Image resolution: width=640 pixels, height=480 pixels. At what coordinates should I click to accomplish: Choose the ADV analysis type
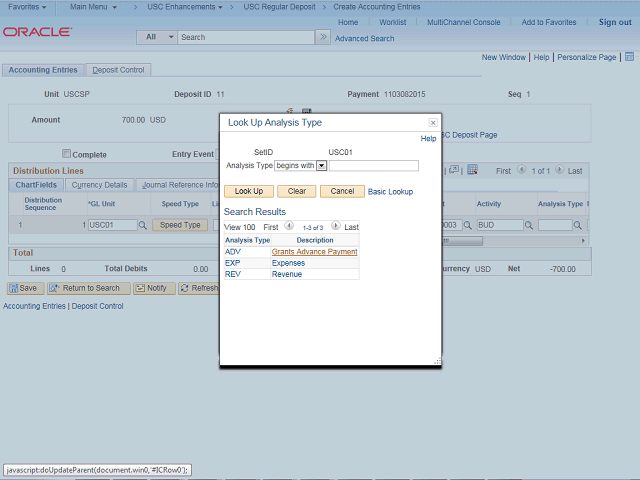tap(233, 252)
